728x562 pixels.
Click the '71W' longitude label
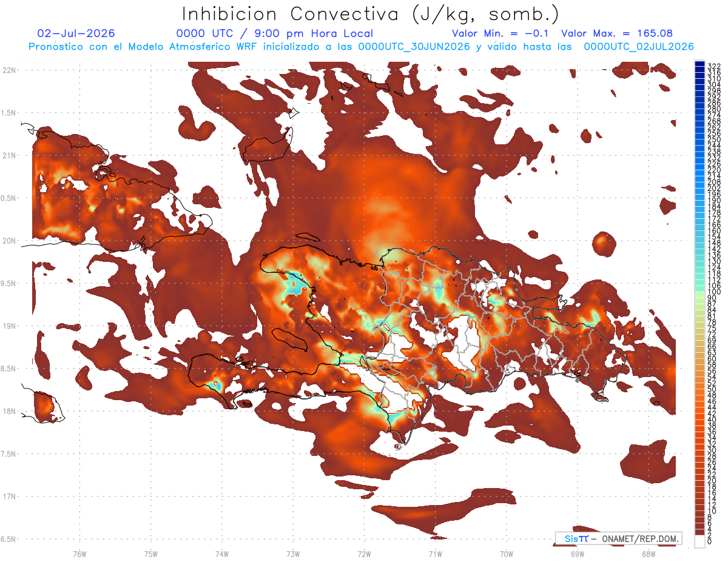point(435,554)
